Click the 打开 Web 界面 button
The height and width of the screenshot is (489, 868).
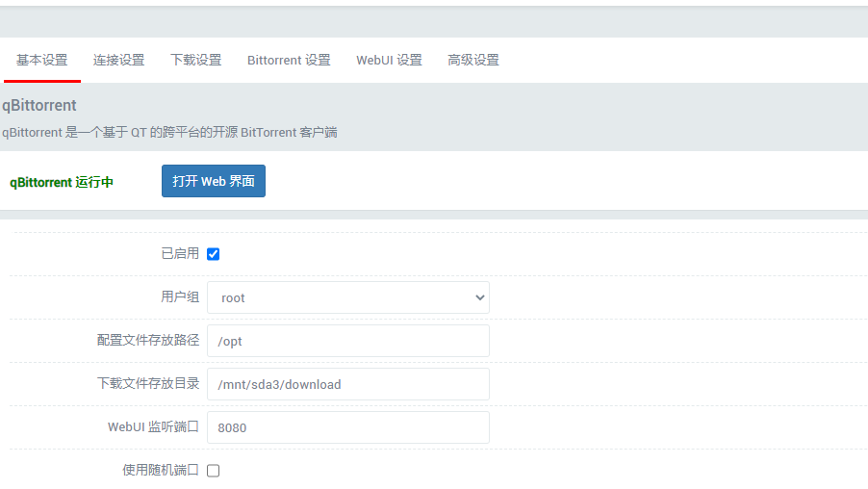214,181
